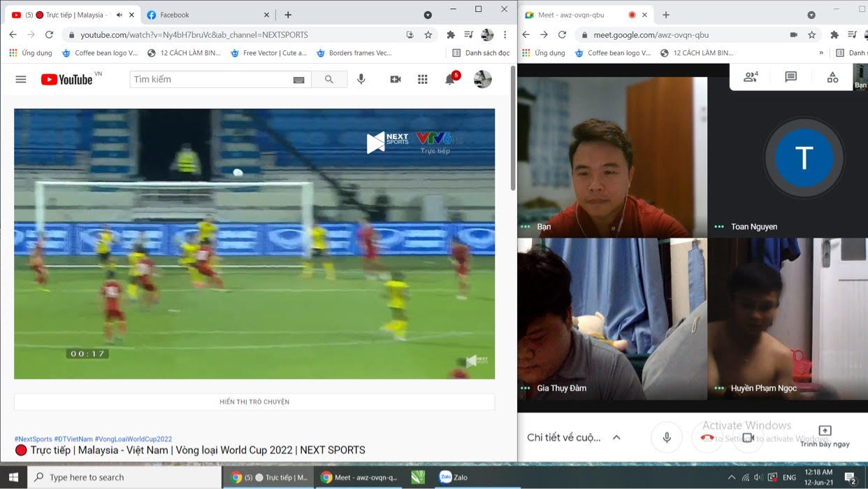Open Windows notification center

(x=851, y=479)
